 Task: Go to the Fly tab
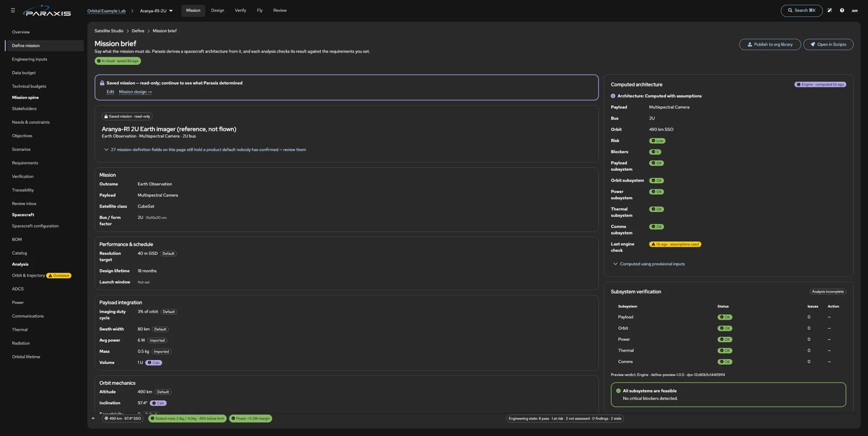260,10
